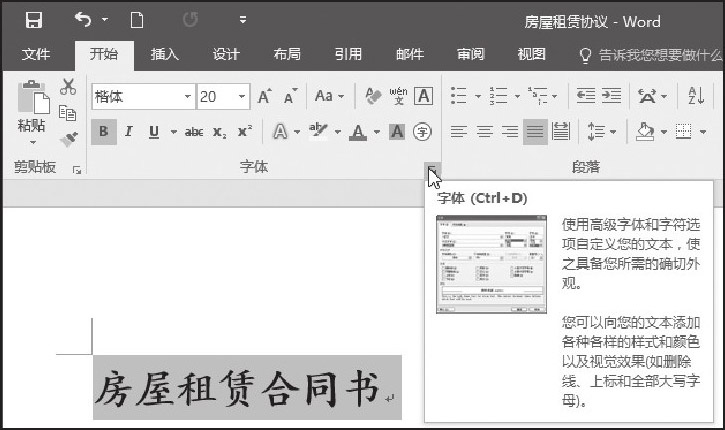Toggle underline on selected text
This screenshot has height=430, width=725.
pos(154,132)
